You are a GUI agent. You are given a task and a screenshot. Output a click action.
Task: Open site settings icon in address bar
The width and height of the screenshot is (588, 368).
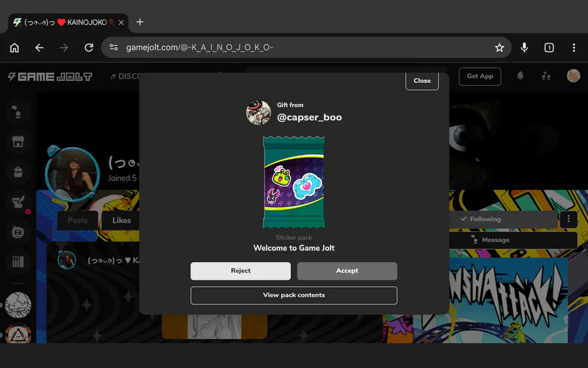(114, 47)
